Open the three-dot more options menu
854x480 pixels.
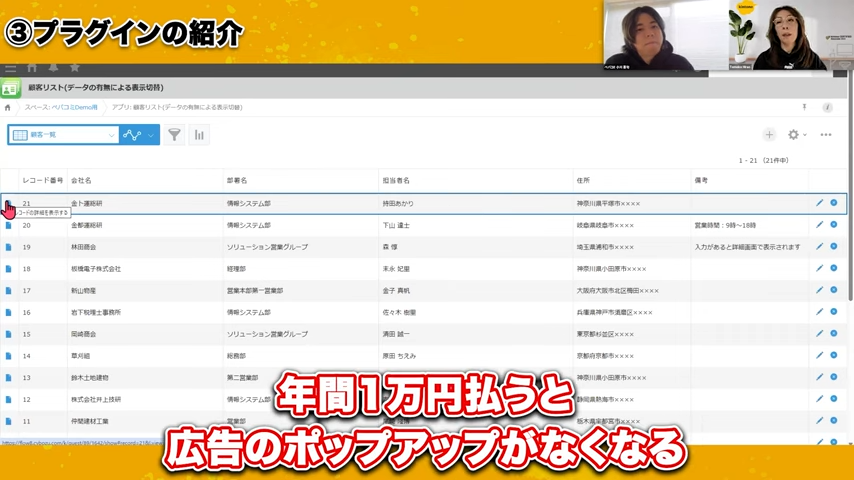826,135
